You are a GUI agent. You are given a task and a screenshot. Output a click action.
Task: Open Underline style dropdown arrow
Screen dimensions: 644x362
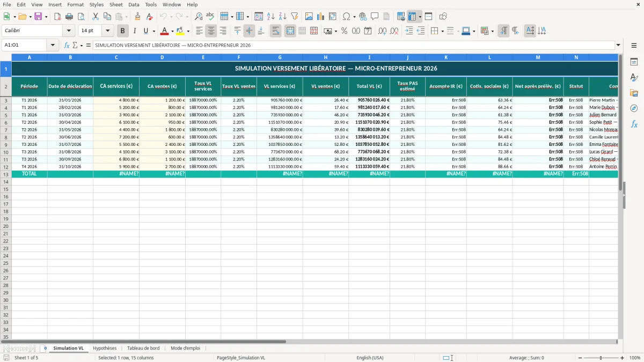coord(153,31)
